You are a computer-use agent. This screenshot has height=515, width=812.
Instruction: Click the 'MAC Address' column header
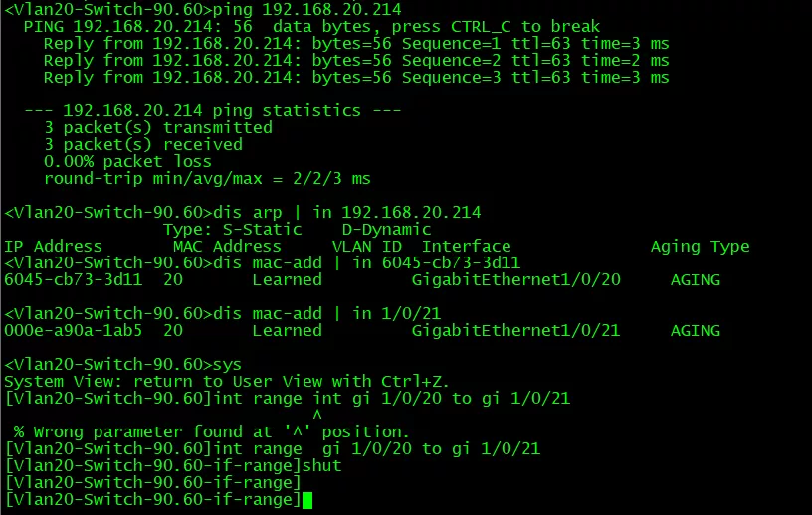click(227, 247)
